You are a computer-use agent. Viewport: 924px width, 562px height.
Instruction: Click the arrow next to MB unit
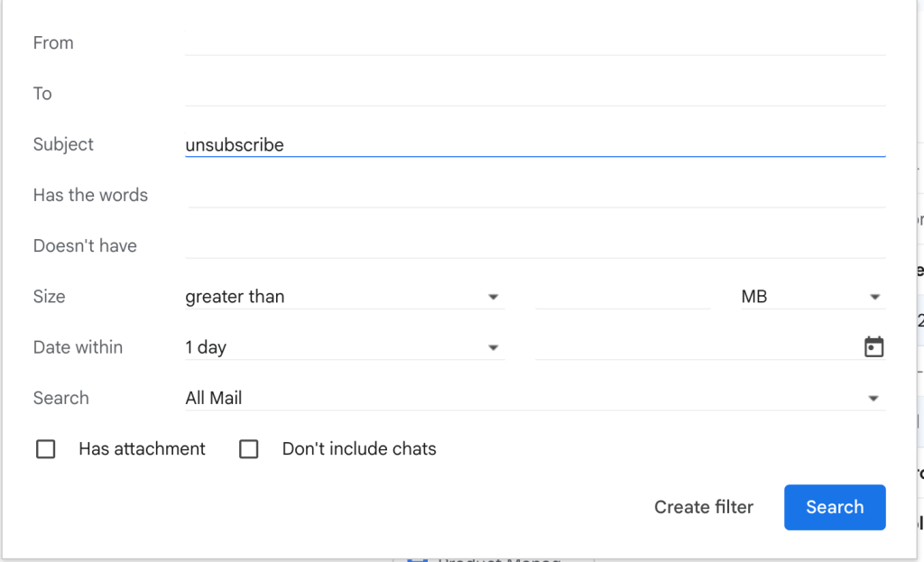[x=874, y=297]
